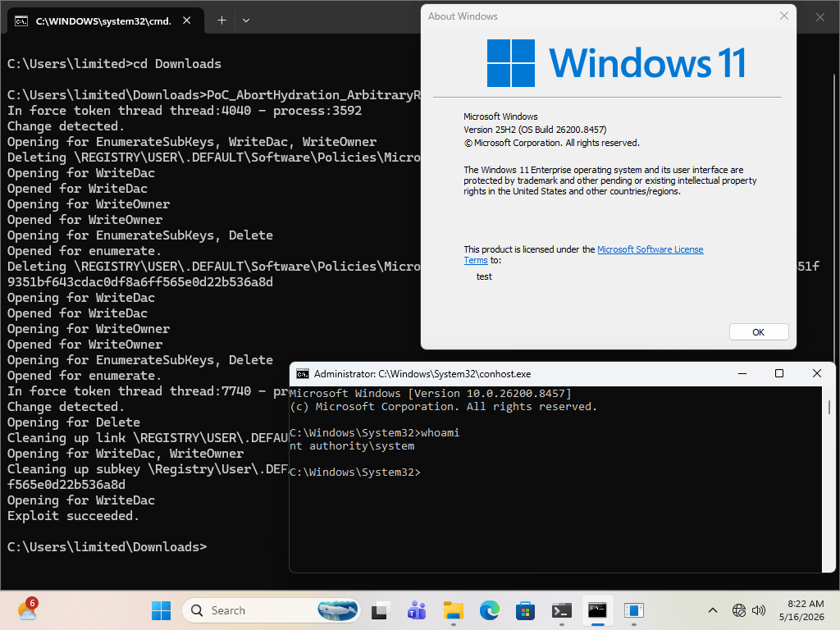This screenshot has height=630, width=840.
Task: Close the About Windows dialog
Action: pos(783,16)
